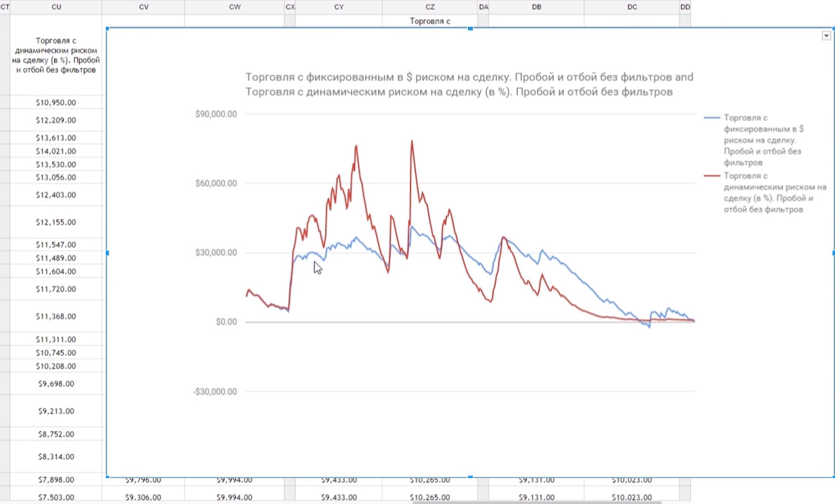Select column header CZ
Screen dimensions: 835x504
coord(429,7)
